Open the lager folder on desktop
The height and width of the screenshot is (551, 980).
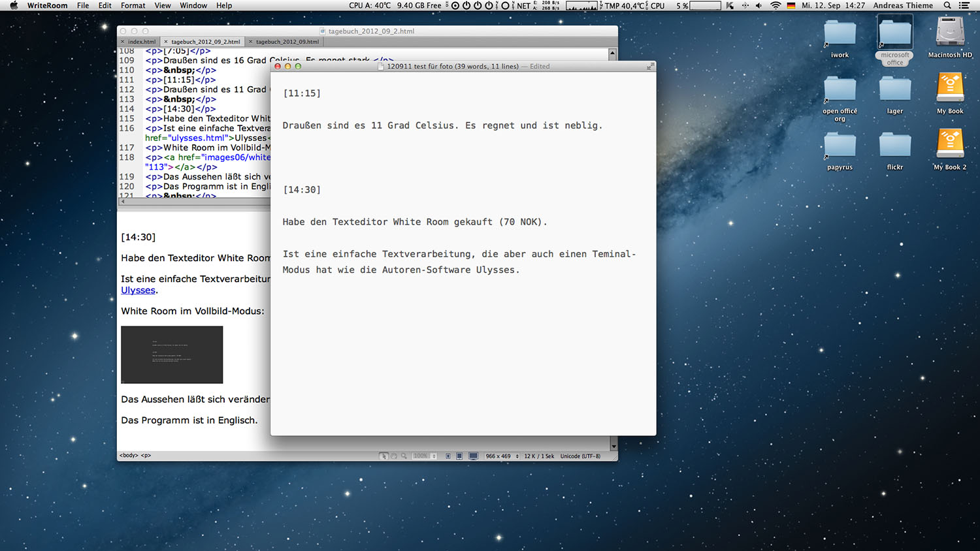pyautogui.click(x=894, y=95)
